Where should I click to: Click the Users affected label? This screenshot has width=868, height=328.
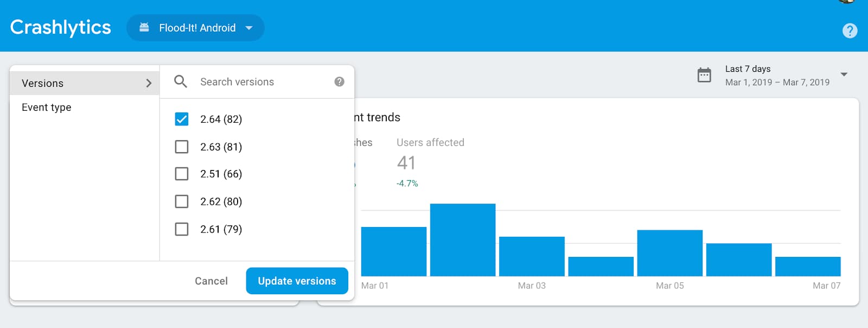430,142
